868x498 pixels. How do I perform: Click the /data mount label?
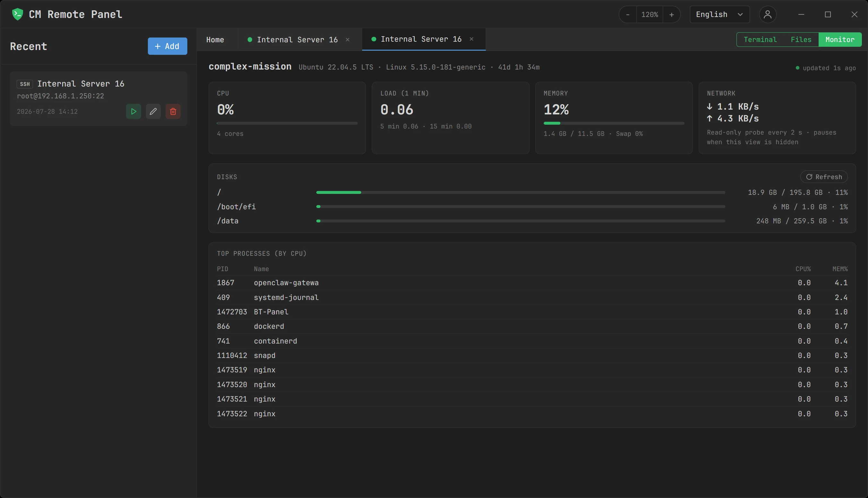click(228, 221)
